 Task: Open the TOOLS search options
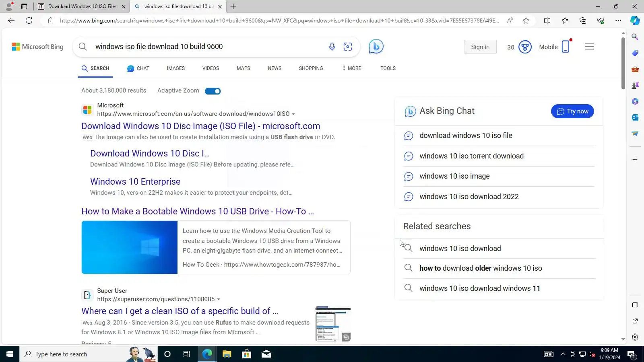tap(388, 68)
